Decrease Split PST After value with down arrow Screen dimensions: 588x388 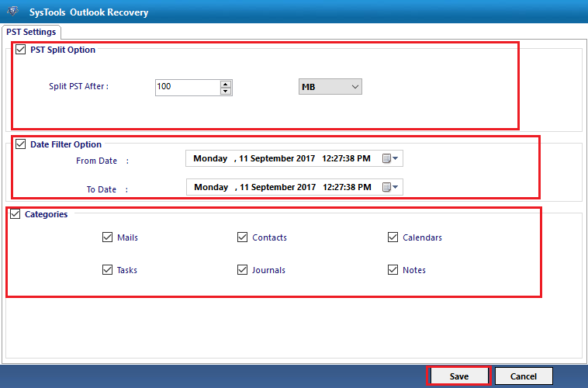pyautogui.click(x=226, y=91)
